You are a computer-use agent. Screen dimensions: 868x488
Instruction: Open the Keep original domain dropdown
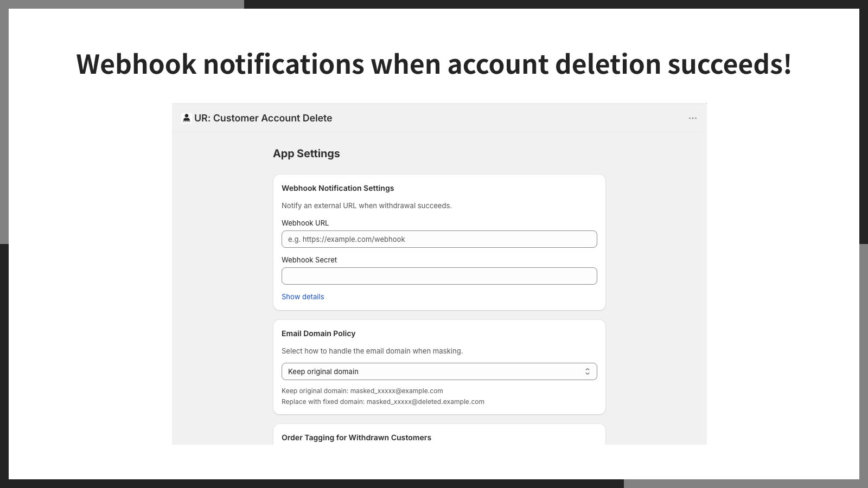(x=439, y=371)
